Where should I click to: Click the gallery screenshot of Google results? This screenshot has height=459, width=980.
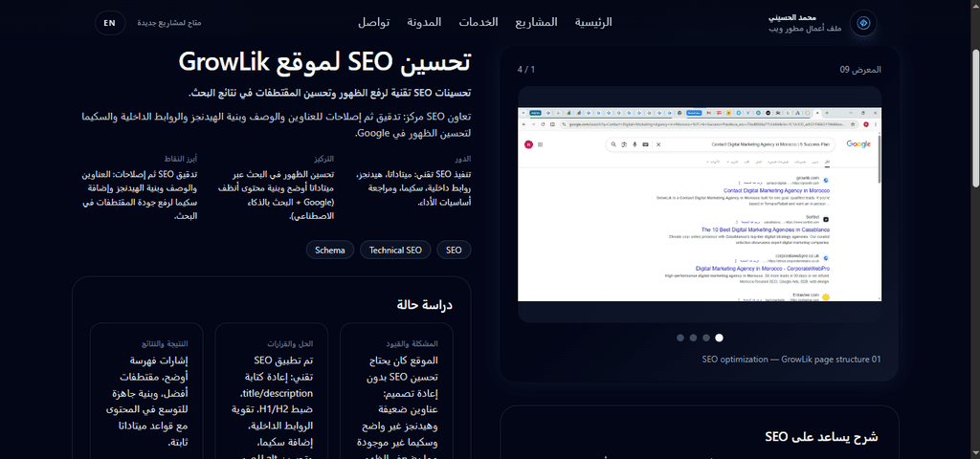pos(700,205)
